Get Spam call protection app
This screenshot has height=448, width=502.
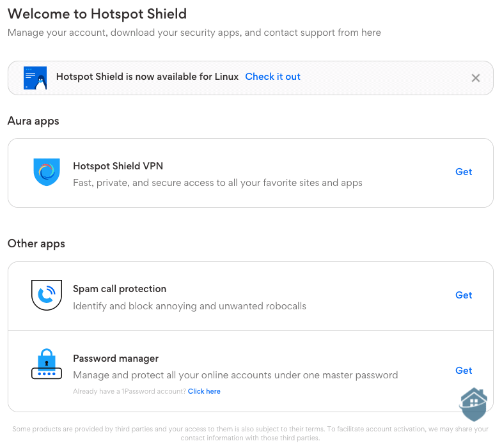click(x=464, y=295)
